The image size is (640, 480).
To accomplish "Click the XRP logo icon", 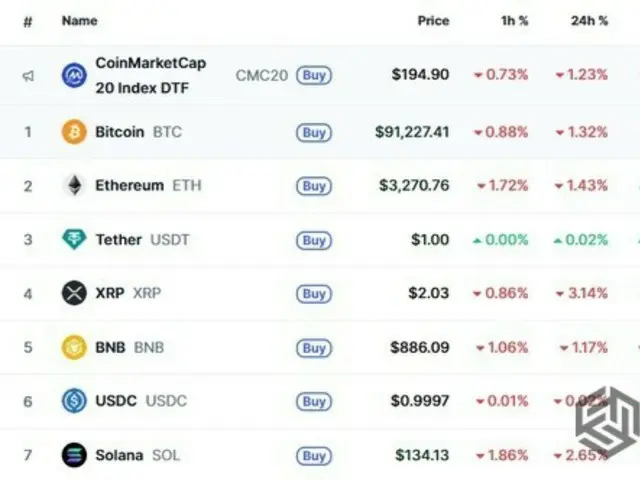I will [x=74, y=294].
